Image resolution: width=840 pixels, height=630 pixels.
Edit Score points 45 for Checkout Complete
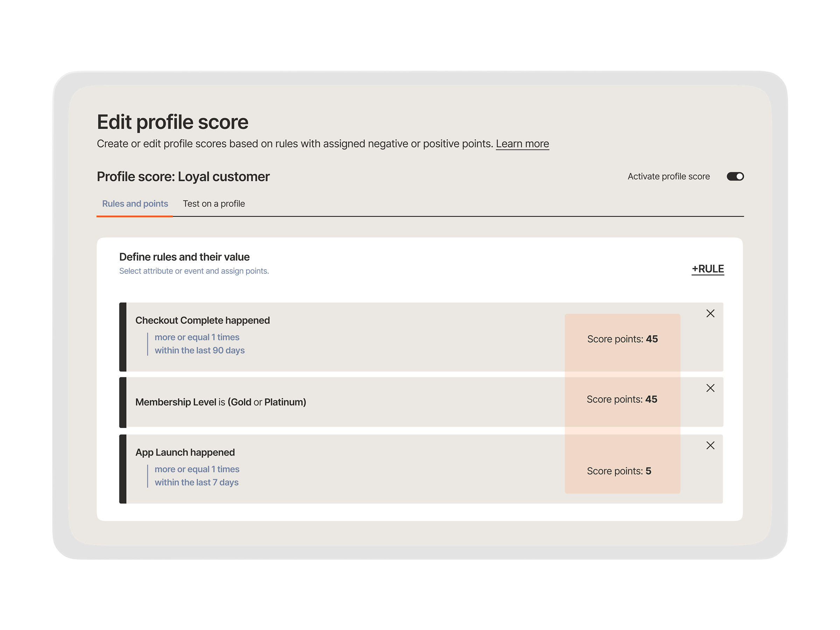tap(622, 339)
